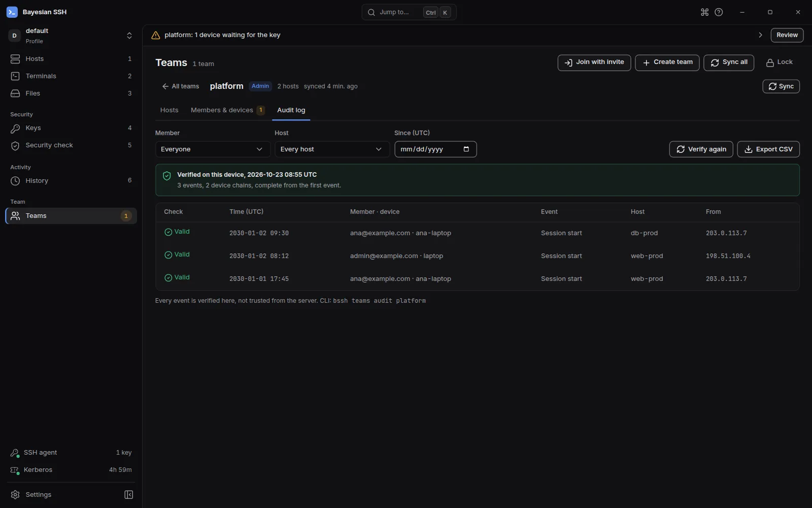Select Teams in the sidebar
Screen dimensions: 812x508
click(x=71, y=216)
